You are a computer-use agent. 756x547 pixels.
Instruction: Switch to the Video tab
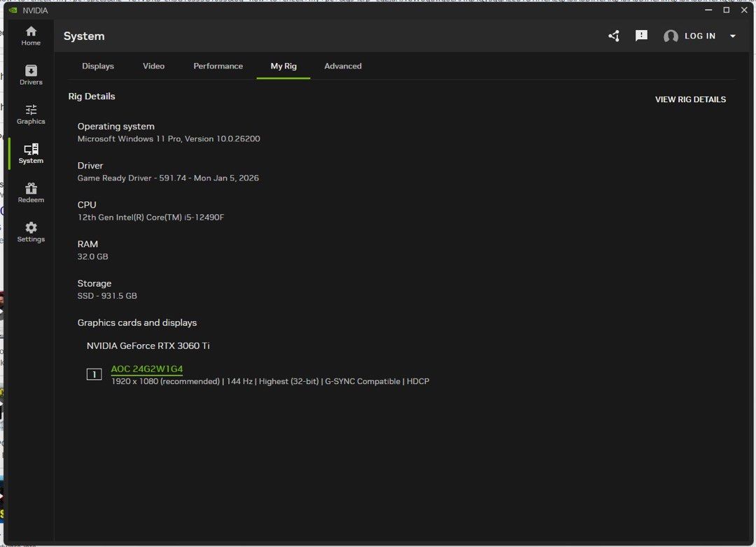click(x=154, y=66)
